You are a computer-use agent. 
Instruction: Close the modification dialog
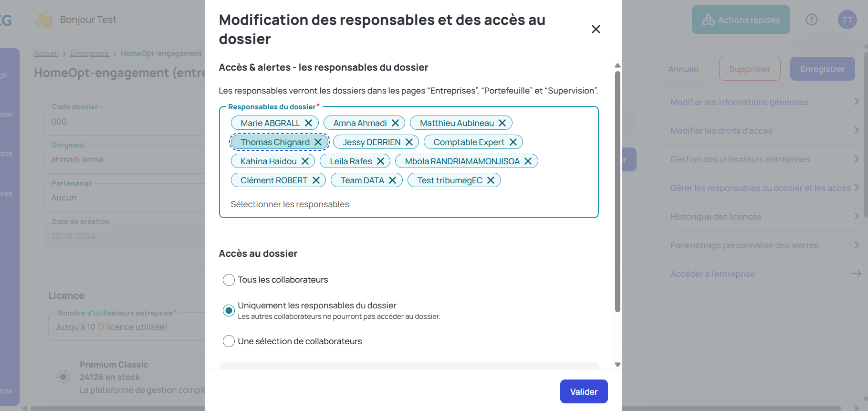(596, 29)
